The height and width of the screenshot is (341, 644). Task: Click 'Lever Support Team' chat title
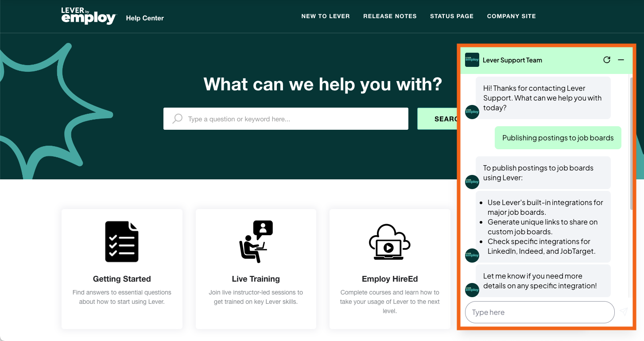coord(512,60)
